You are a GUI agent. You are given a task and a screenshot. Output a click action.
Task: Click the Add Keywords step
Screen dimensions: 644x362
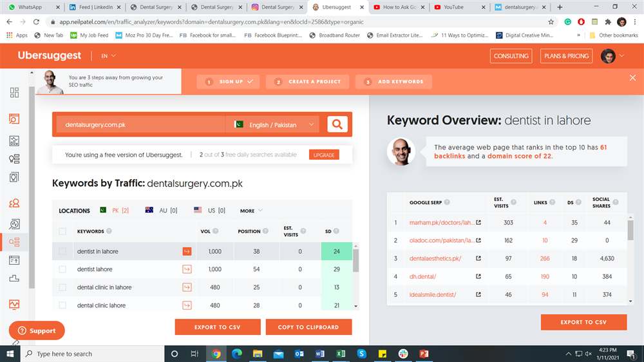(395, 81)
